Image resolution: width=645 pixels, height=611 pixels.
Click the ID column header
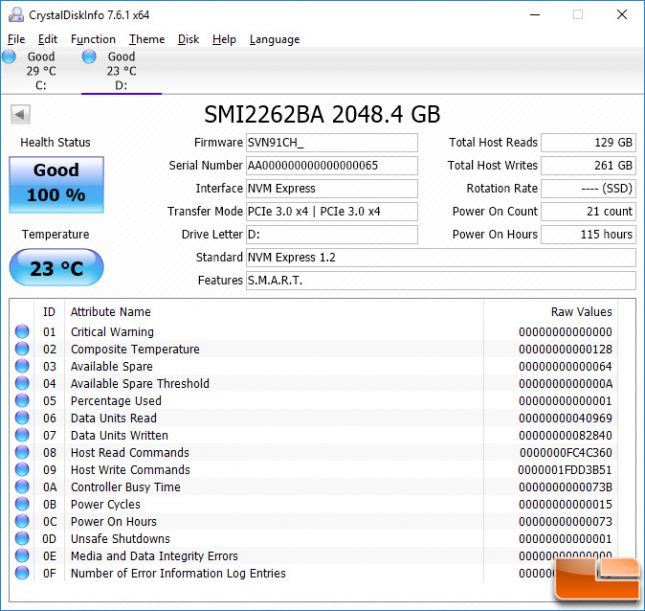coord(49,312)
